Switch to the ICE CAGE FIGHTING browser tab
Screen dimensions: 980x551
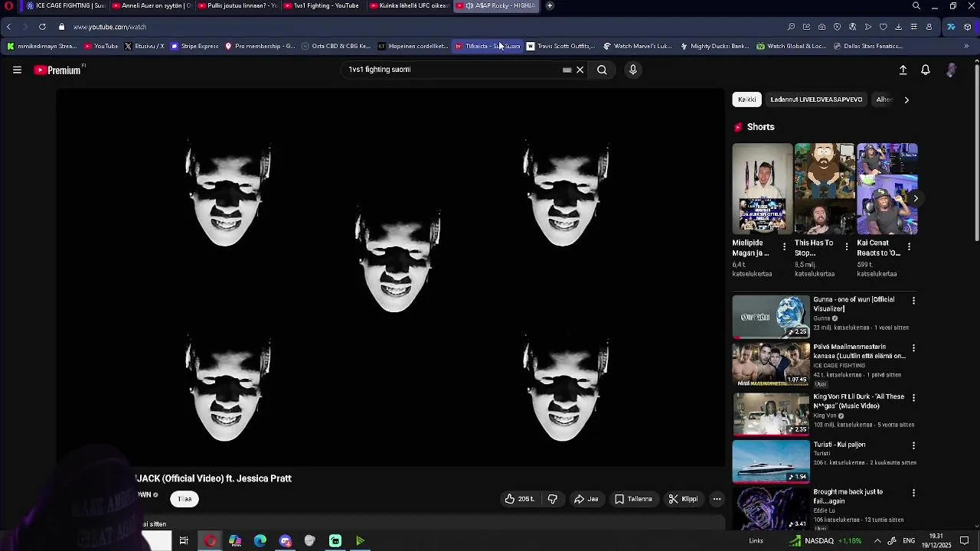pos(64,5)
